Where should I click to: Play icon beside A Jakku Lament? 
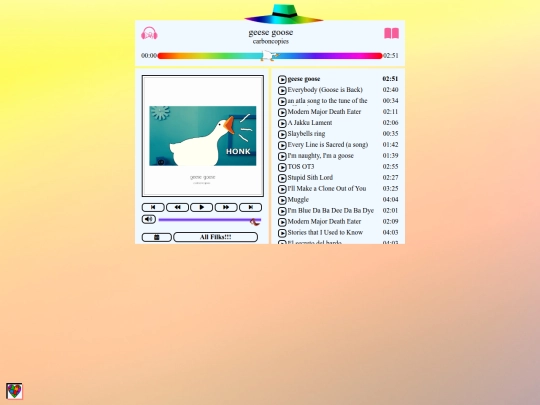[x=282, y=124]
